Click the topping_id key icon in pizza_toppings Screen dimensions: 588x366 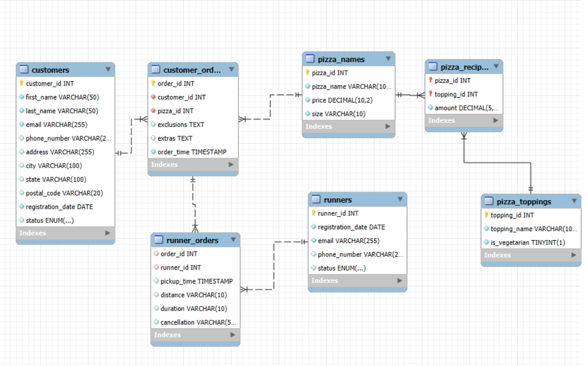tap(486, 215)
